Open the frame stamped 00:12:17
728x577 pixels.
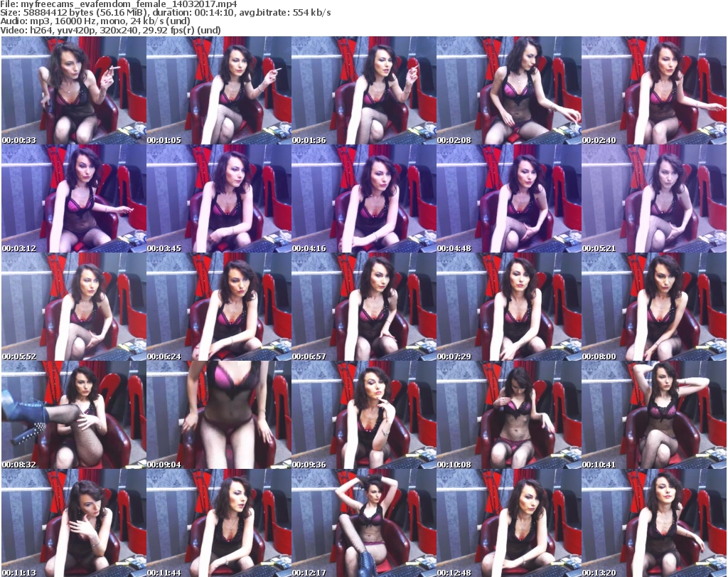tap(363, 523)
